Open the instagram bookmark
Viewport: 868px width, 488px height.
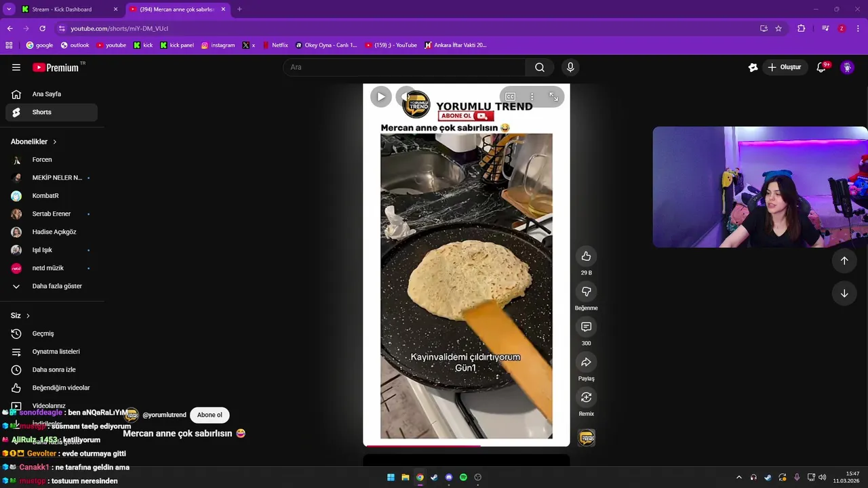pyautogui.click(x=218, y=45)
